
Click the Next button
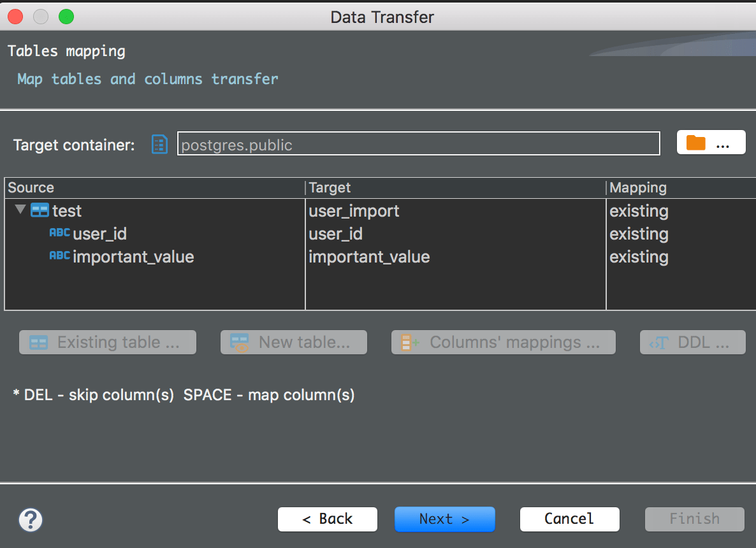click(444, 519)
